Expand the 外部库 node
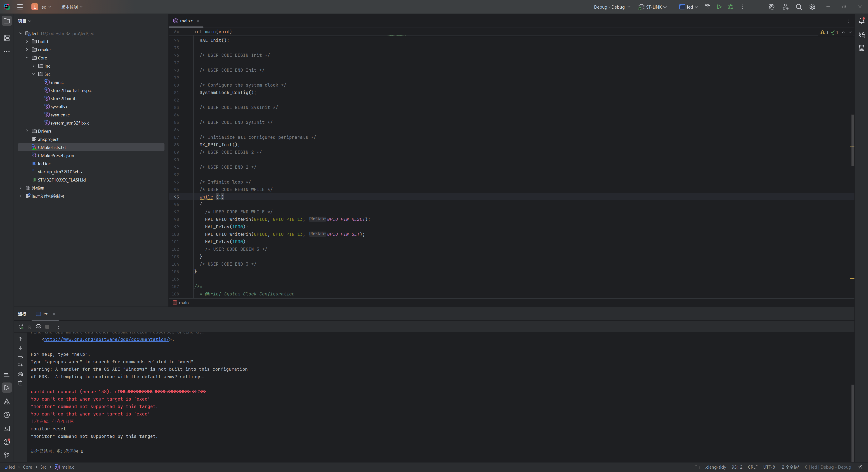The height and width of the screenshot is (472, 868). pos(21,188)
